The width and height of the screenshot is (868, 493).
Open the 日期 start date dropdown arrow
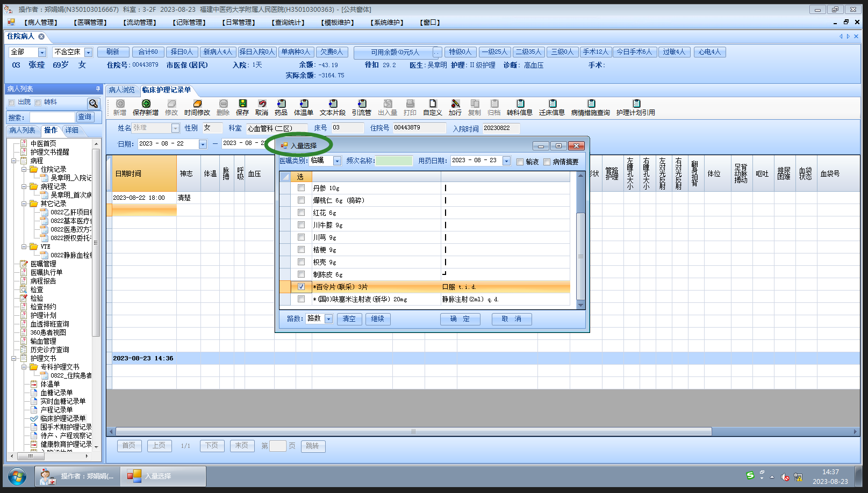click(203, 144)
